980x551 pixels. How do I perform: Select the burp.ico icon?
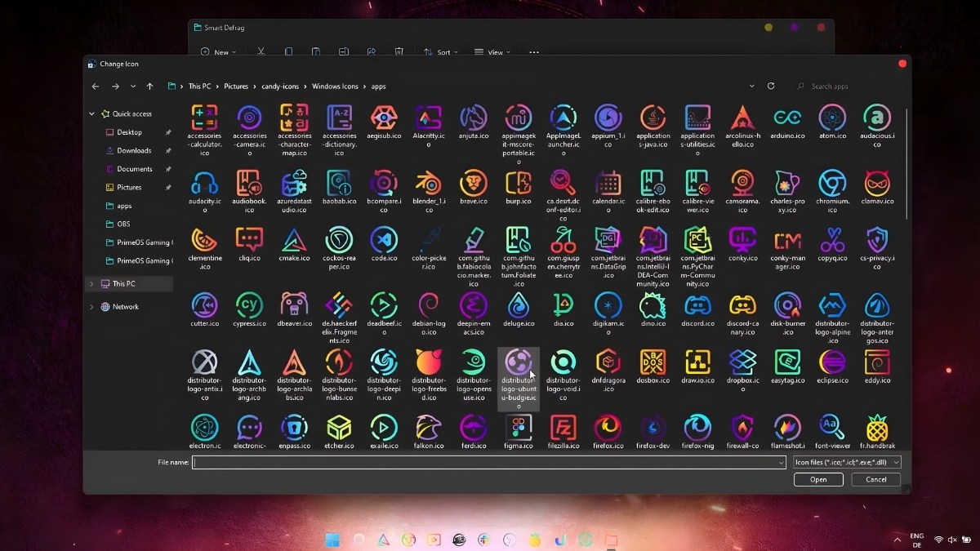pyautogui.click(x=519, y=188)
